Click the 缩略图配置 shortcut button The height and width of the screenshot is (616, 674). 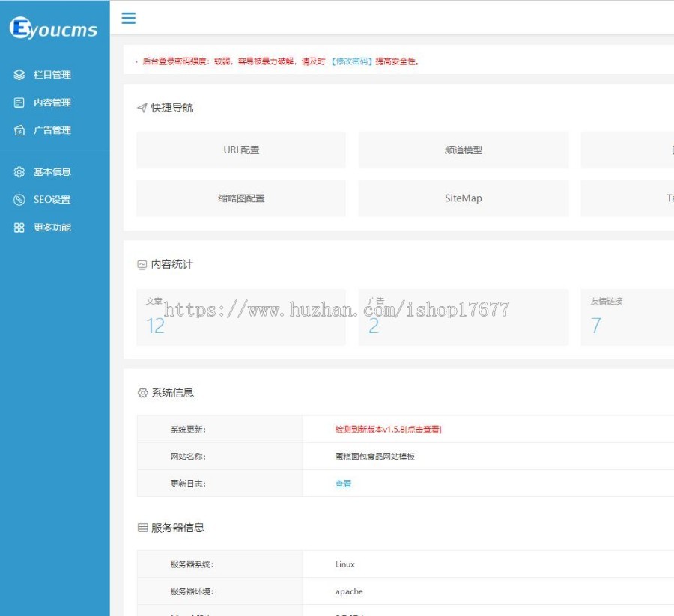(241, 198)
